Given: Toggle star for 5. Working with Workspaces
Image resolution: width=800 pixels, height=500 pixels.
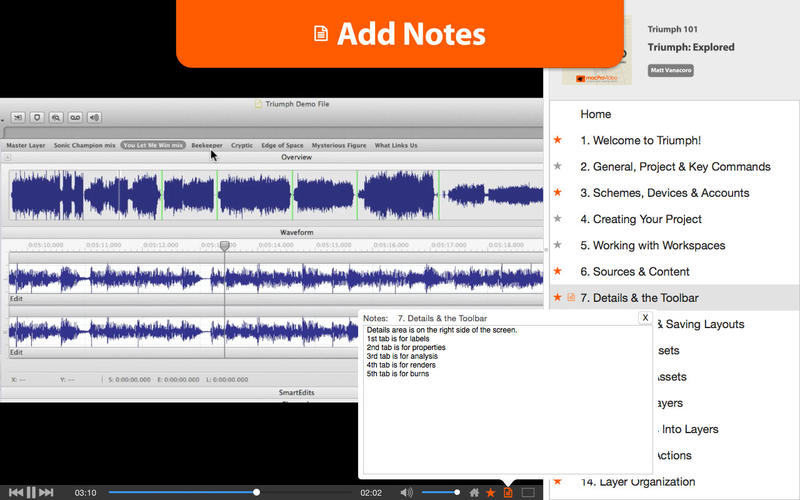Looking at the screenshot, I should pyautogui.click(x=558, y=245).
